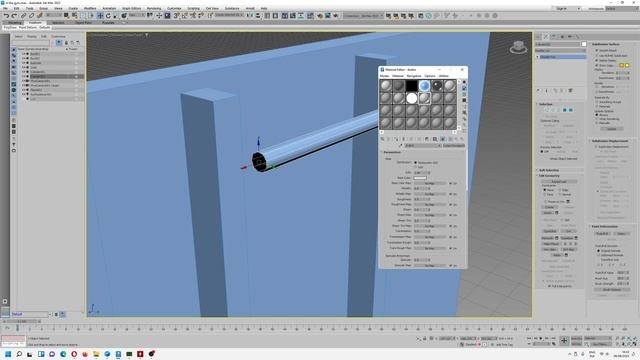Select Manually under Update Options

coord(597,123)
